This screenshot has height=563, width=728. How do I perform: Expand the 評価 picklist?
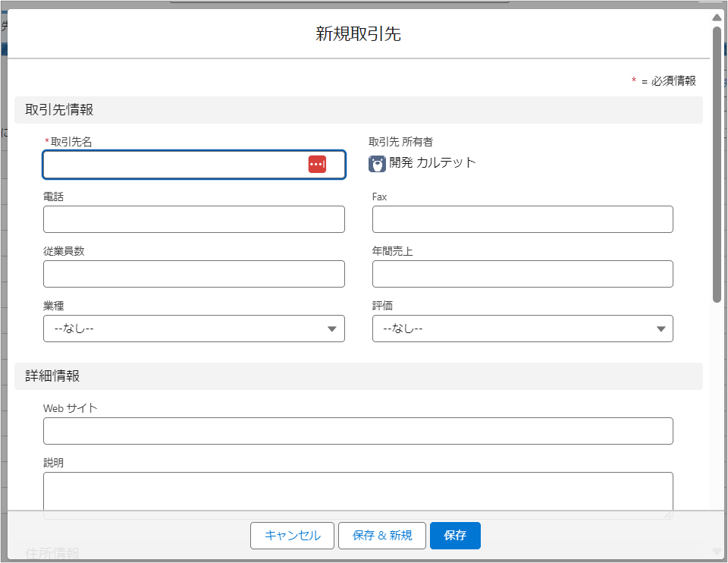(x=522, y=329)
